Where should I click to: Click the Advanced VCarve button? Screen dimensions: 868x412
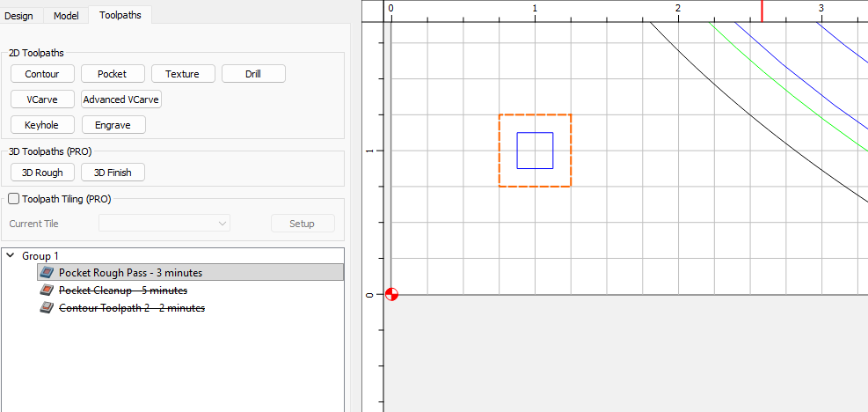point(120,99)
